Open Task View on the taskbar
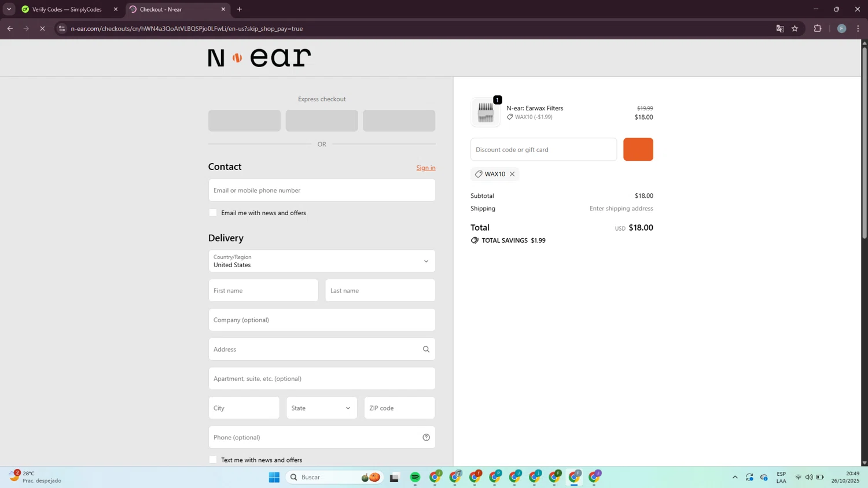This screenshot has height=488, width=868. tap(394, 477)
